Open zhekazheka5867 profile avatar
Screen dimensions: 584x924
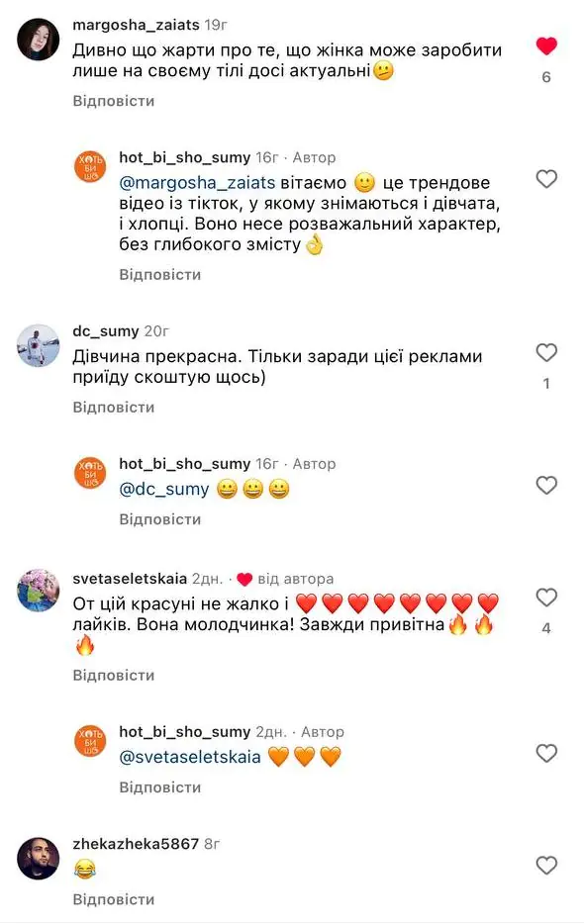(39, 859)
